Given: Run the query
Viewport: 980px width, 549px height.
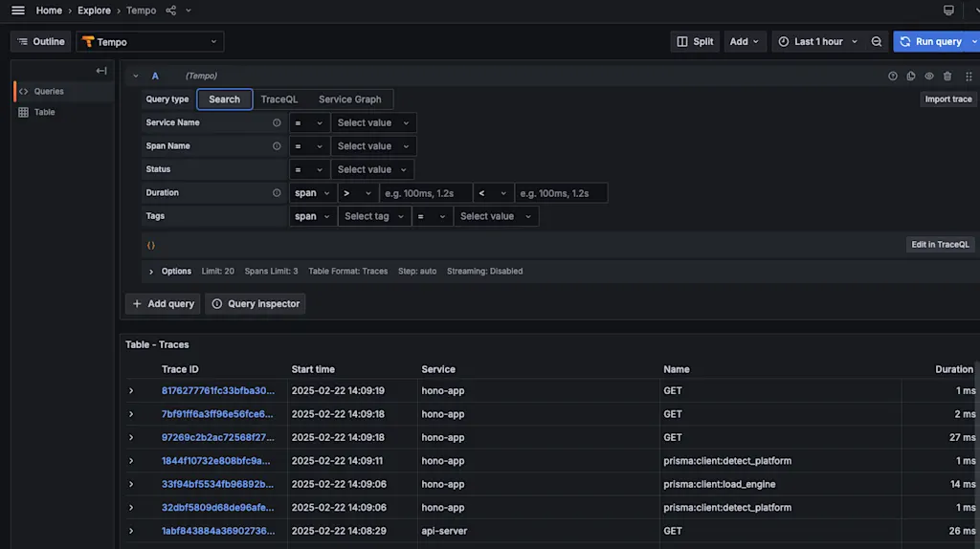Looking at the screenshot, I should 931,41.
